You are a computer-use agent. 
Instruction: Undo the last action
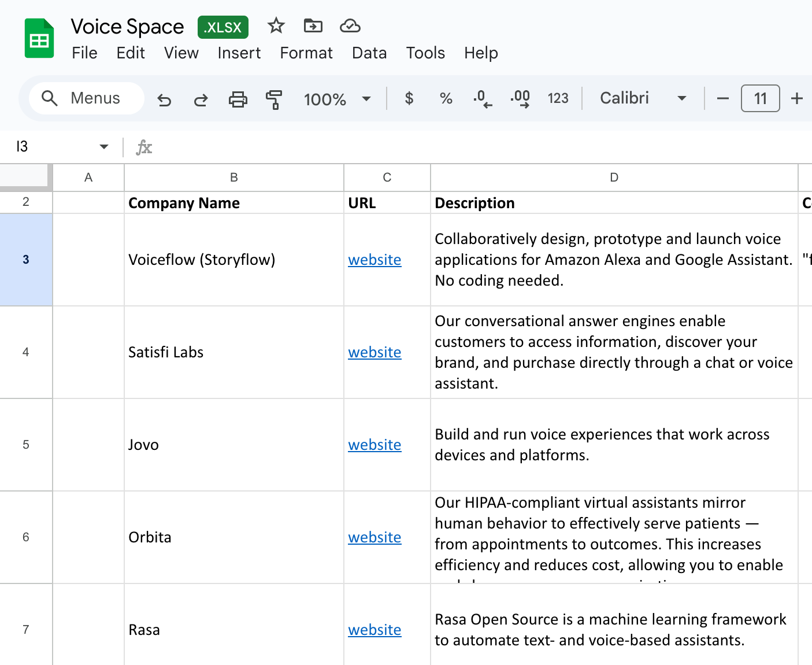click(164, 99)
